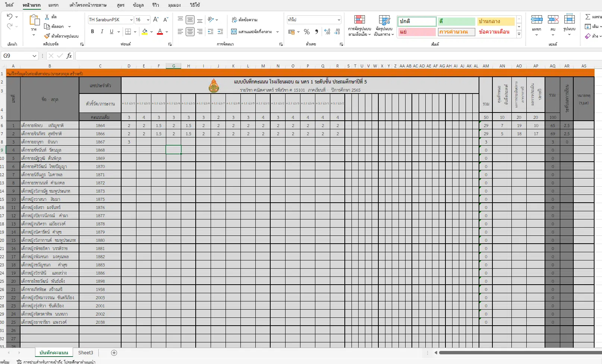Expand the number format dropdown (ทั่วไป)
Viewport: 602px width, 364px height.
coord(338,20)
